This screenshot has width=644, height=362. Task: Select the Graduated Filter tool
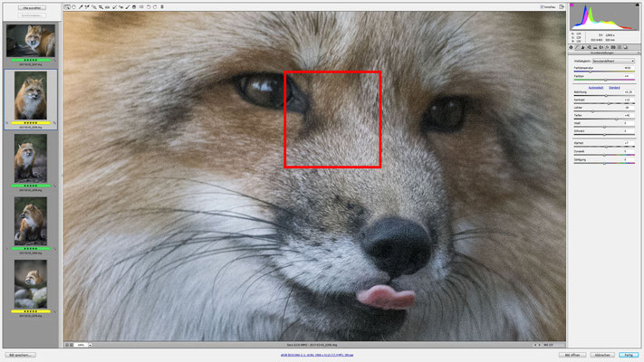[134, 7]
